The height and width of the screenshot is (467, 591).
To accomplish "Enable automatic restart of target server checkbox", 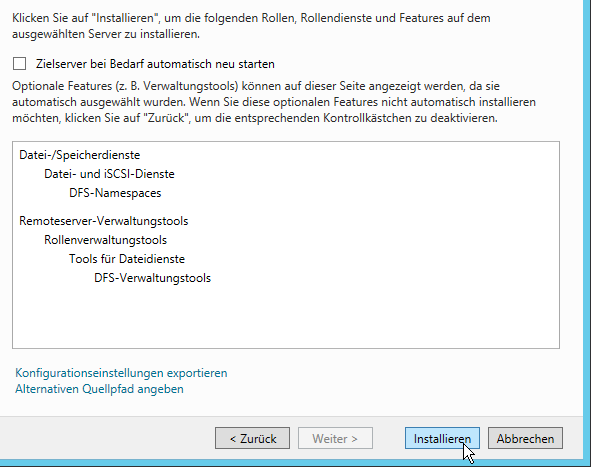I will tap(19, 64).
